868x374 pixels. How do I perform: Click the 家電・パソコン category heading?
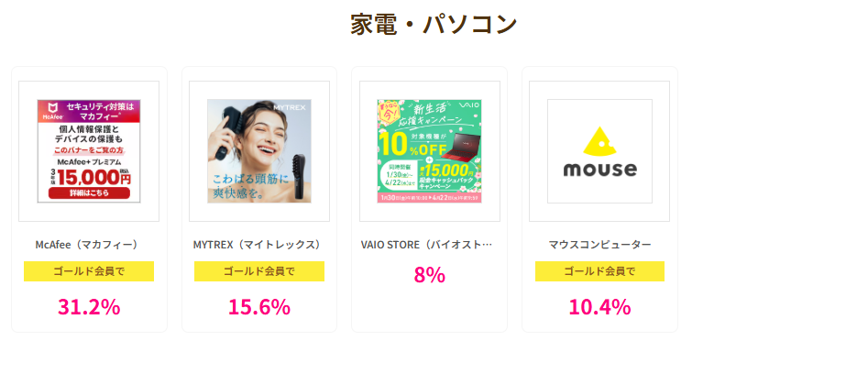[434, 24]
